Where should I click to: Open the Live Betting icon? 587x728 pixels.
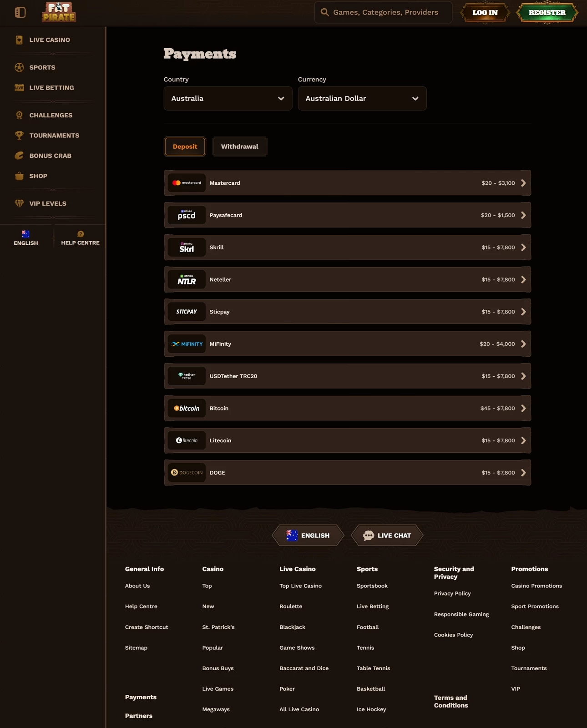[x=19, y=88]
